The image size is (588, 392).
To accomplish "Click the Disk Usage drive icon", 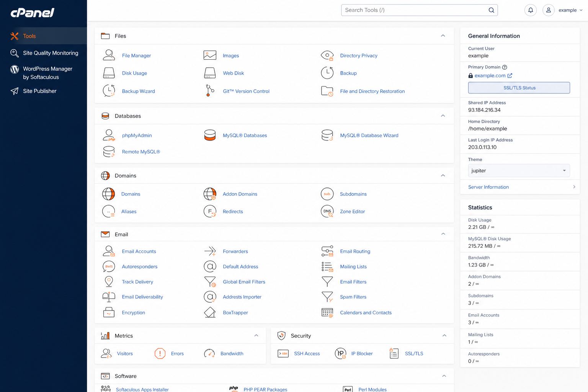I will [109, 73].
